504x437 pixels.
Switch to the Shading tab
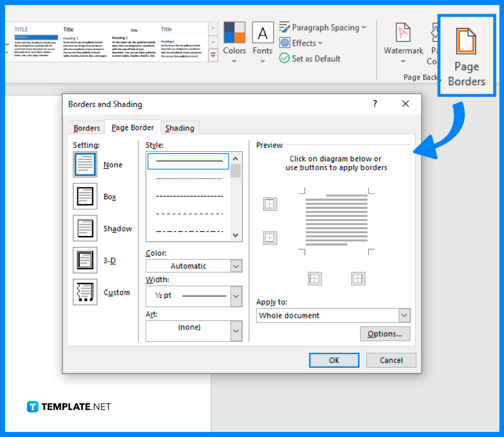[x=180, y=128]
